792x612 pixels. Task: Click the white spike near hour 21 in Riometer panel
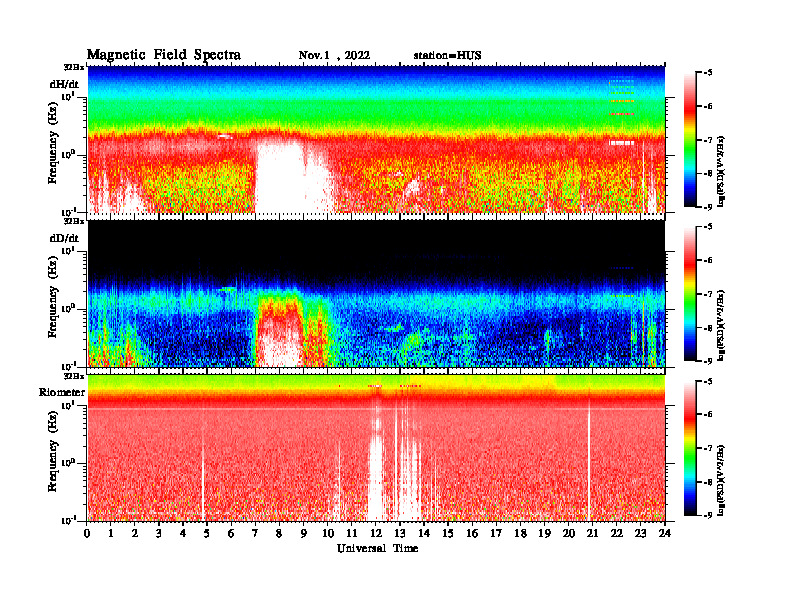pos(589,460)
